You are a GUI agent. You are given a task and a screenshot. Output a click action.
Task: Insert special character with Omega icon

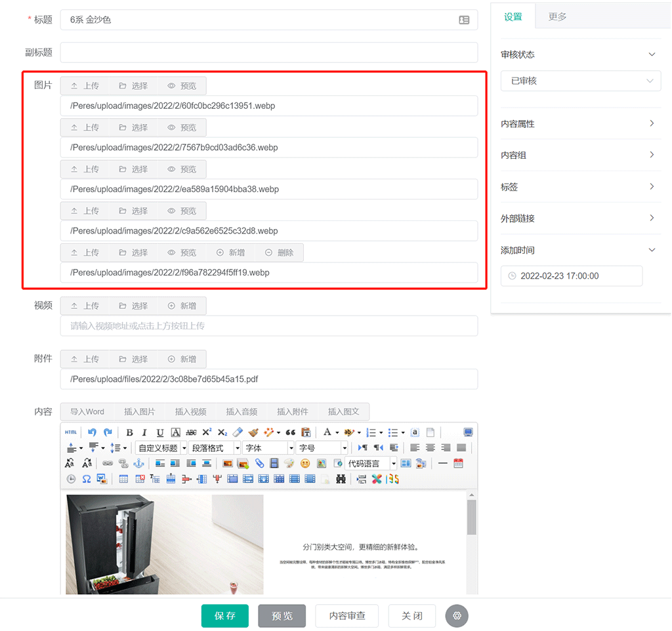tap(87, 479)
